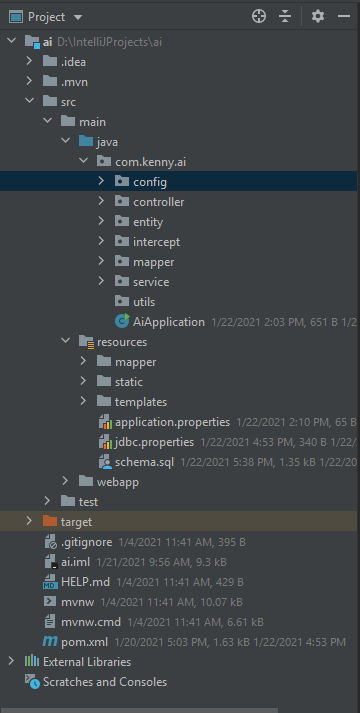Click the horizontal scrollbar at bottom

click(139, 710)
